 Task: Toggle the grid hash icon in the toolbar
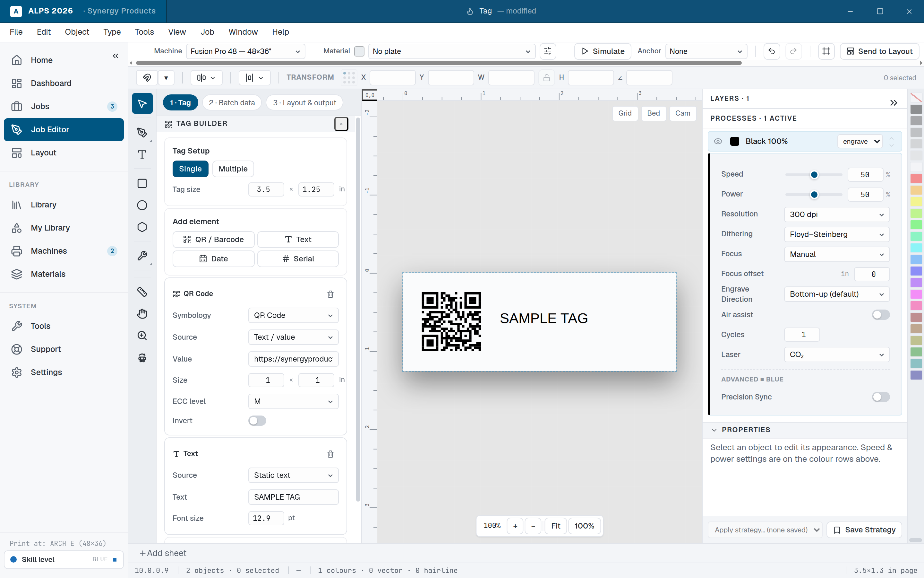click(x=826, y=51)
